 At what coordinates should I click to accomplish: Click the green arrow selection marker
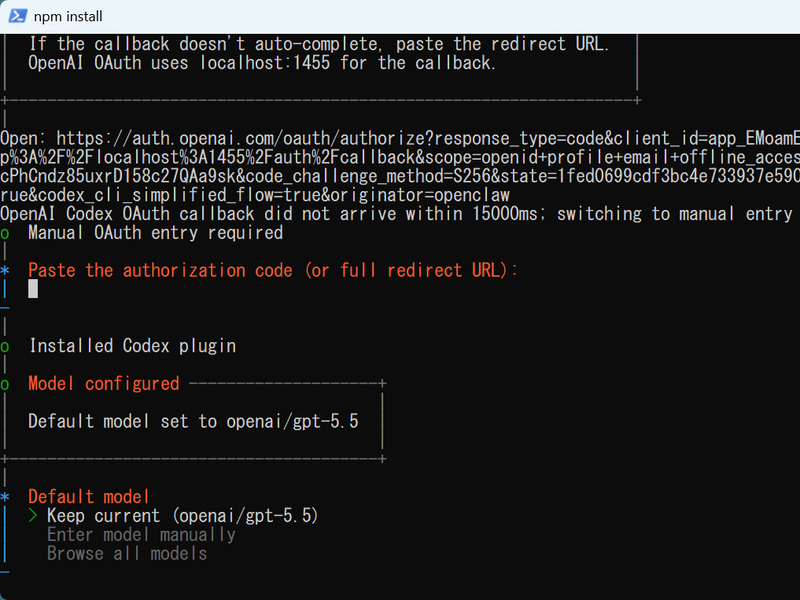33,516
